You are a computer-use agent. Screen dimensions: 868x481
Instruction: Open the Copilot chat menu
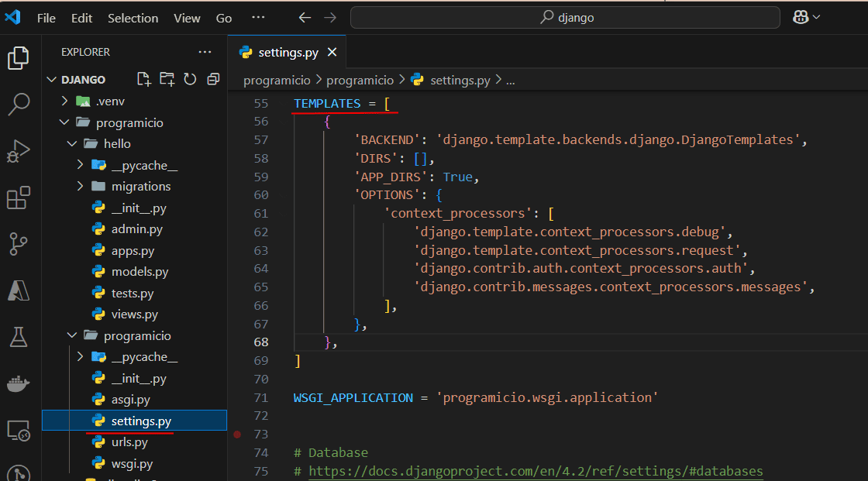[x=806, y=17]
